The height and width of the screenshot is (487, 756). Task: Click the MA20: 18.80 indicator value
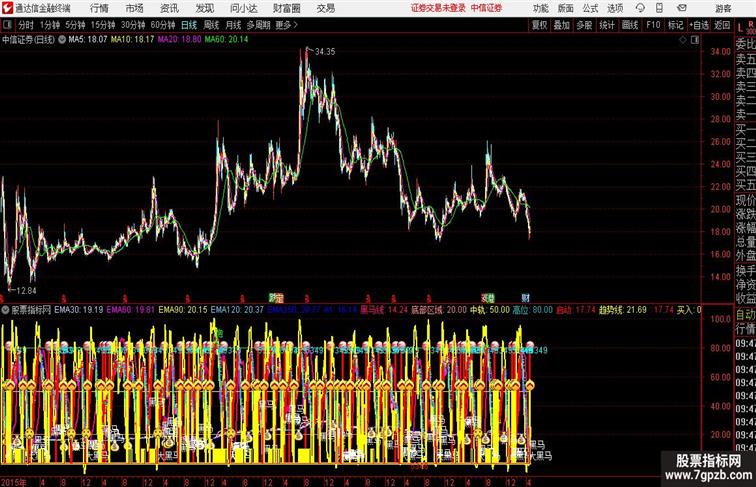tap(179, 40)
